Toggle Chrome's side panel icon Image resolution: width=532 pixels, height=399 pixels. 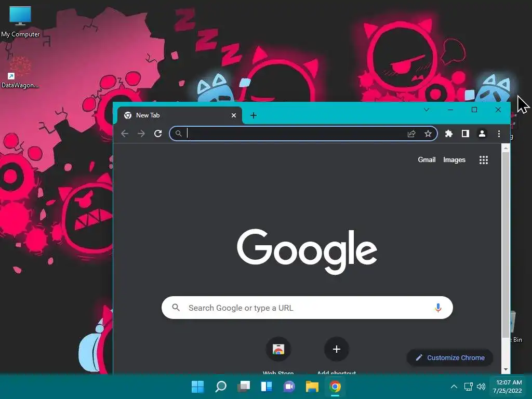tap(465, 134)
